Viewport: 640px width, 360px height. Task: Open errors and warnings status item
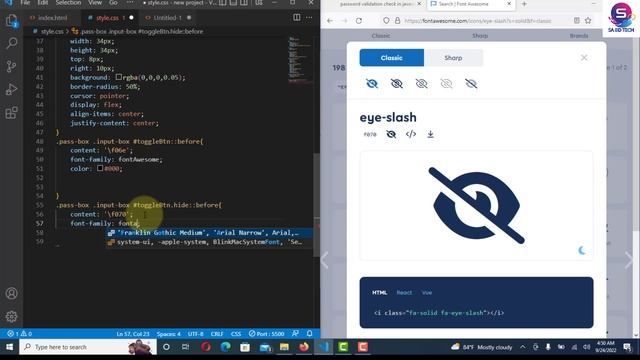click(20, 333)
